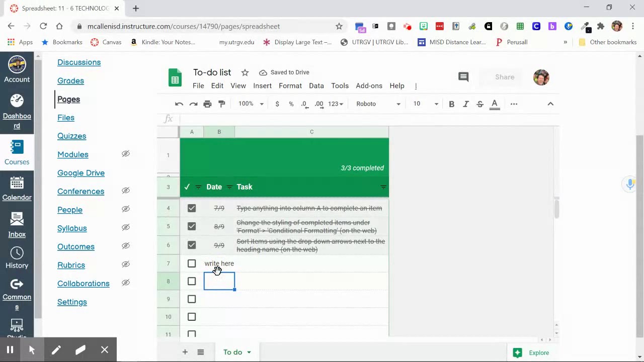This screenshot has height=362, width=644.
Task: Check the checkbox in row 7
Action: coord(192,263)
